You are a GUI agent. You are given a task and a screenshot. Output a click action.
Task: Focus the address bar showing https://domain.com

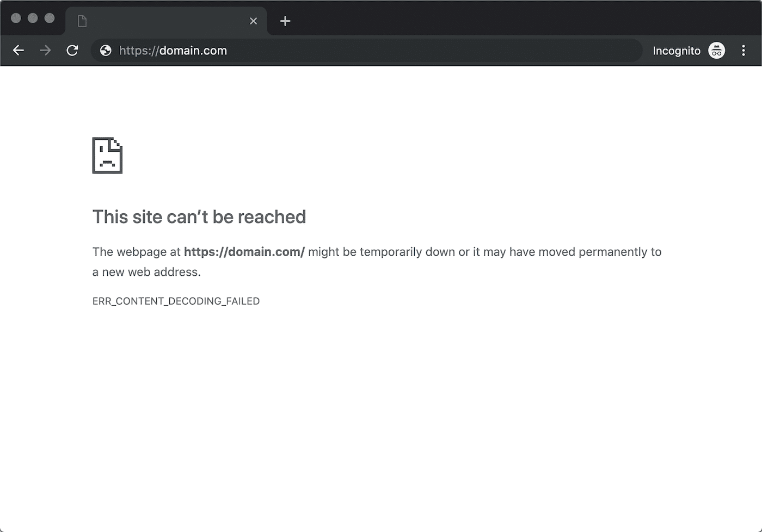tap(327, 51)
